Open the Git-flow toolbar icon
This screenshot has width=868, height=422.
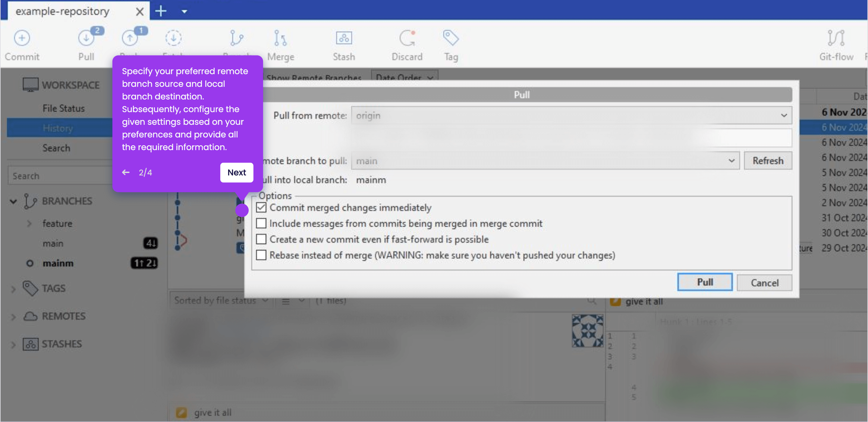(836, 38)
